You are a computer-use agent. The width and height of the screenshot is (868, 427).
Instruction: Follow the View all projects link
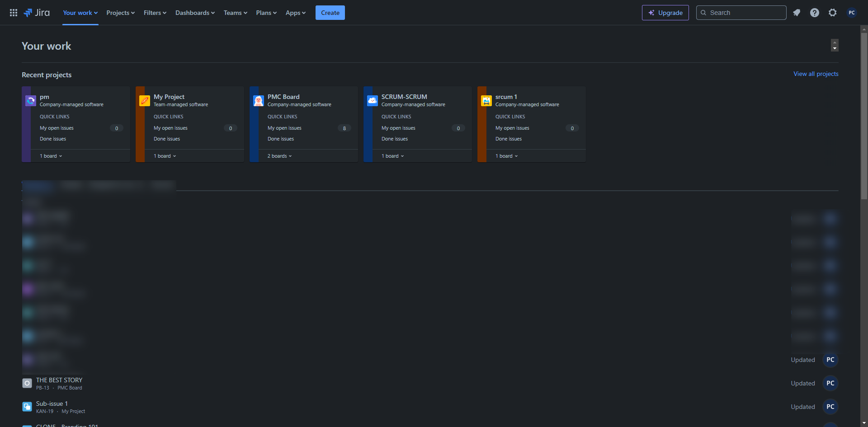(816, 74)
